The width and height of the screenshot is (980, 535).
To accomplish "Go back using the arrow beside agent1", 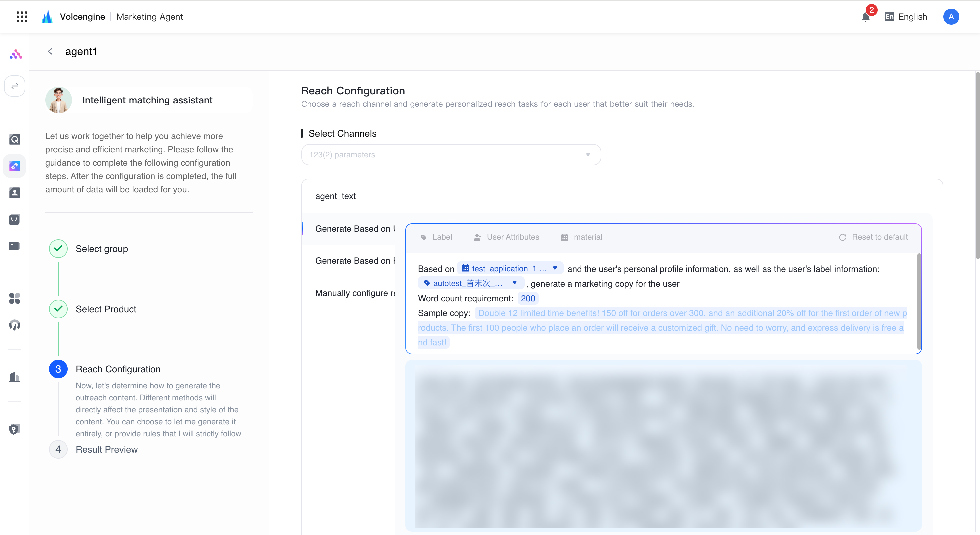I will click(x=50, y=51).
